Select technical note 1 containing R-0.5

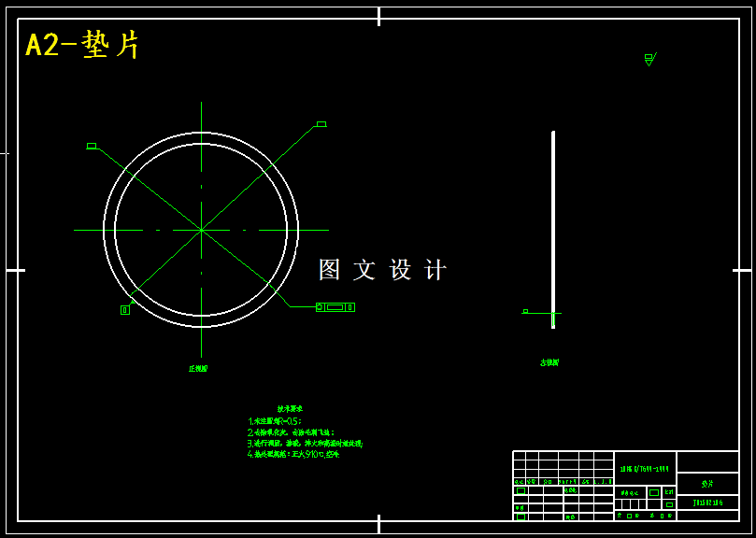coord(275,421)
